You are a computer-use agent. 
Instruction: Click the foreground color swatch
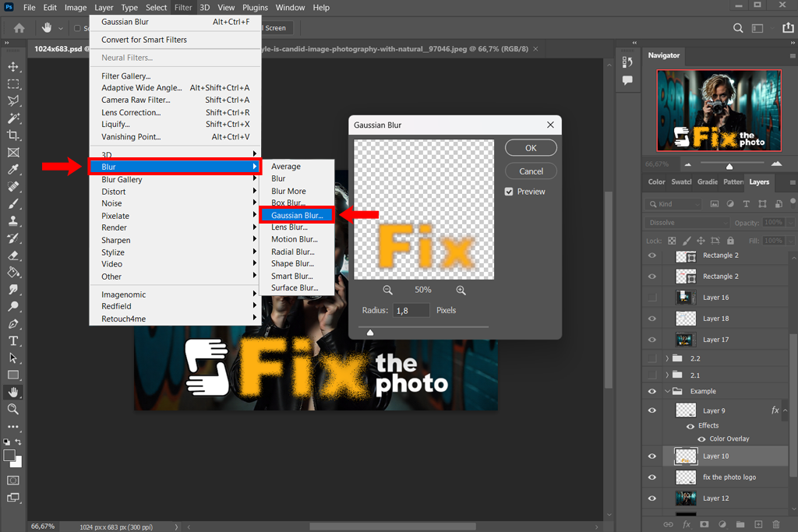(9, 455)
